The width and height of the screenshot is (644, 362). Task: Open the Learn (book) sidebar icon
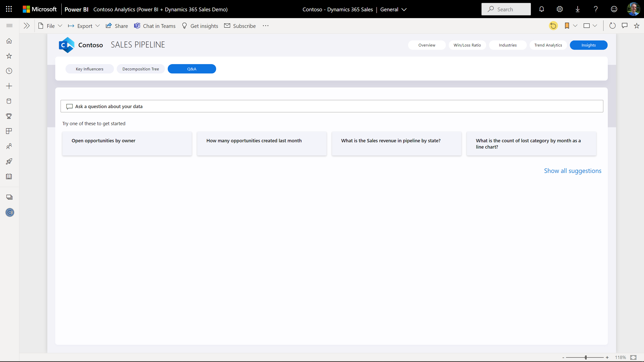[9, 176]
